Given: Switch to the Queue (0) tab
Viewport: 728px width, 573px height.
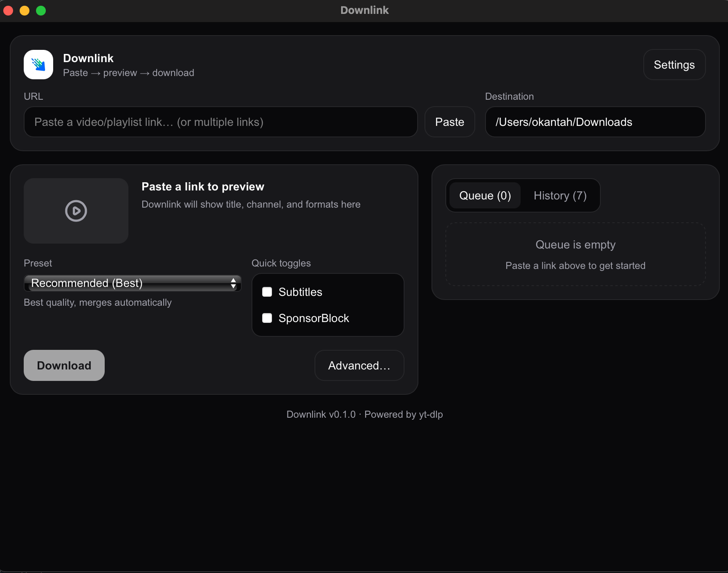Looking at the screenshot, I should 485,195.
